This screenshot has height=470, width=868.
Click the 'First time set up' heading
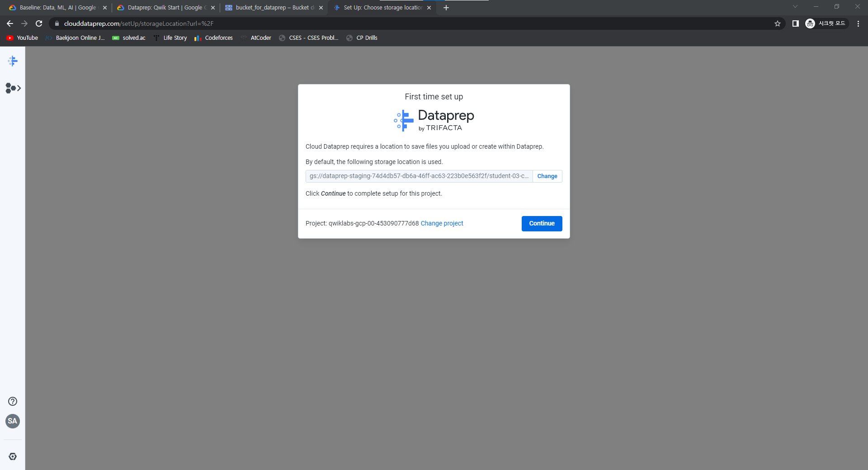434,97
